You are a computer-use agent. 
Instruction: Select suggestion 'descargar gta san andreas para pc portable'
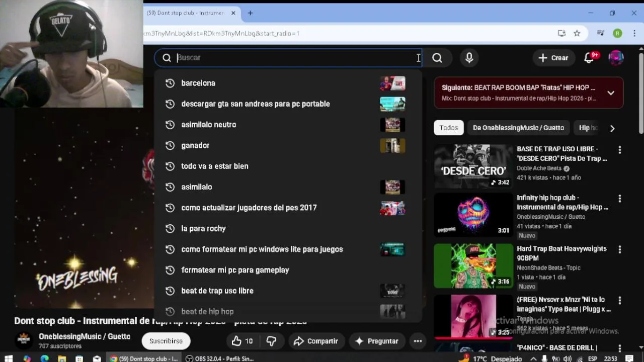(x=288, y=104)
